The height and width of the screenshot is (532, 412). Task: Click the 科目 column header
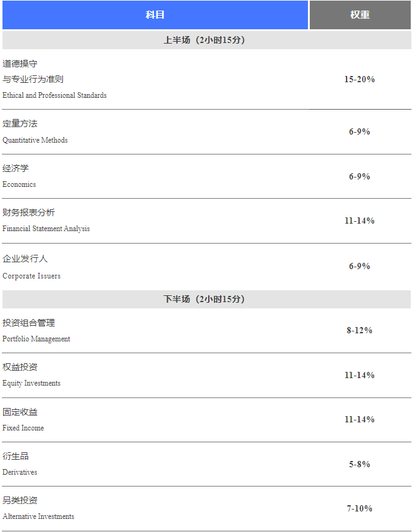tap(155, 15)
